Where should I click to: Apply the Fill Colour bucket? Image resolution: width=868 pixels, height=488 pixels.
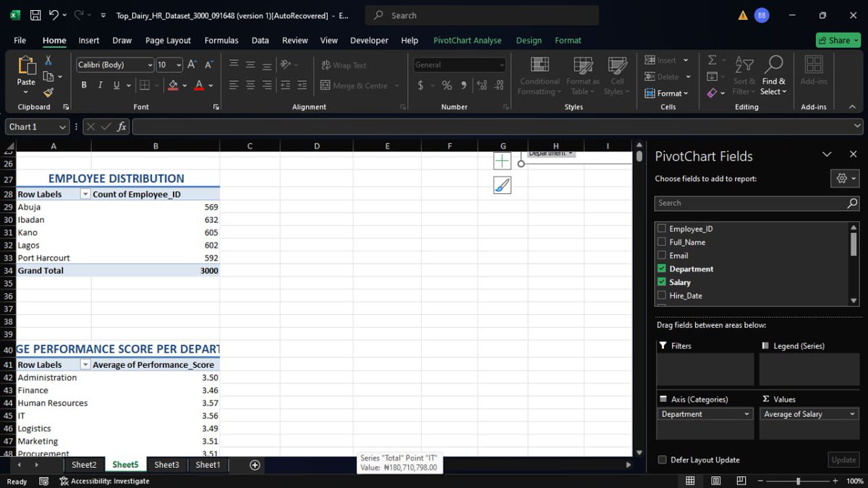(173, 85)
